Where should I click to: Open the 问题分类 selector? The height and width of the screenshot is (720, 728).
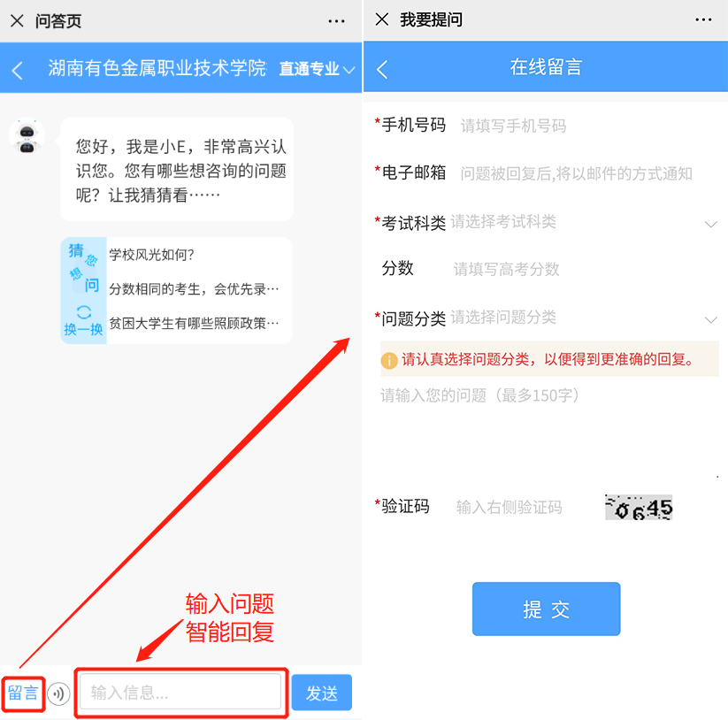click(x=546, y=318)
